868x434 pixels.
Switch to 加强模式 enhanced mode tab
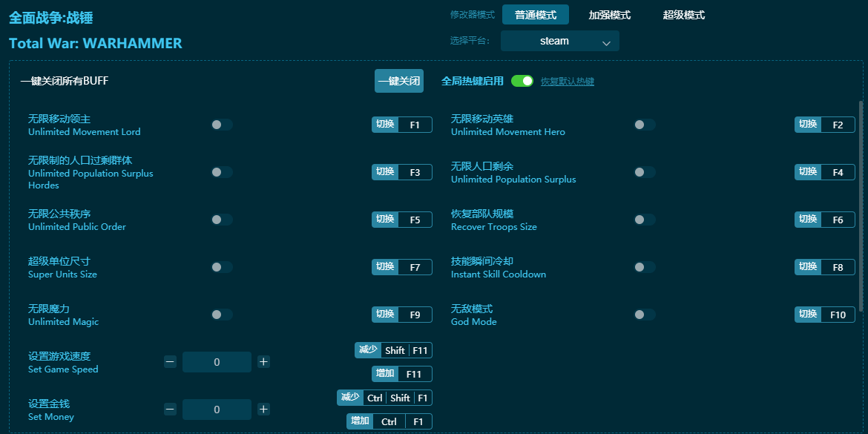click(609, 15)
